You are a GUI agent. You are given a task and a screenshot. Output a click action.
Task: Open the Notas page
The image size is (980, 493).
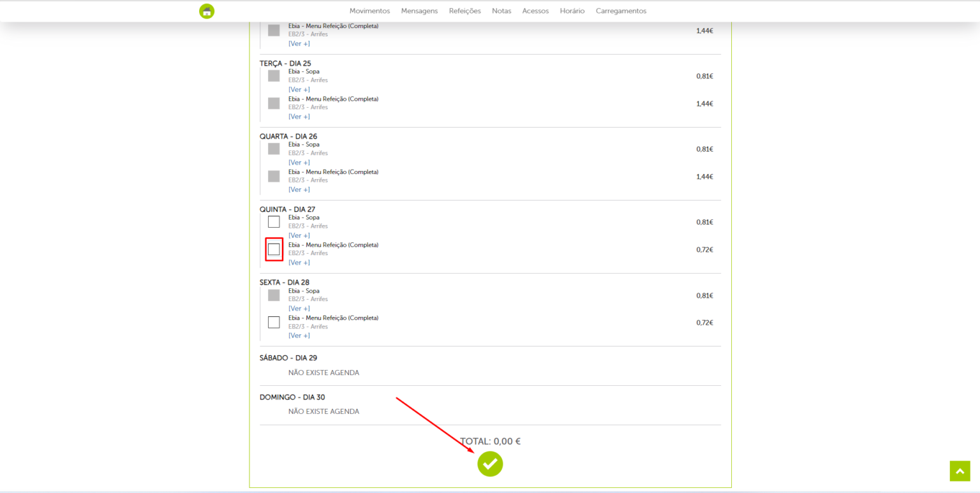501,11
